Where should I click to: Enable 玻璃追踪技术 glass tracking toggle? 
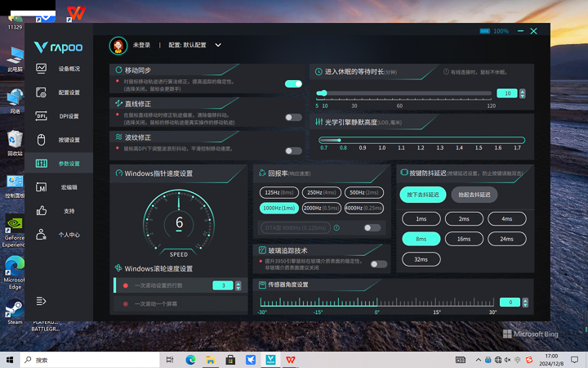(x=379, y=264)
